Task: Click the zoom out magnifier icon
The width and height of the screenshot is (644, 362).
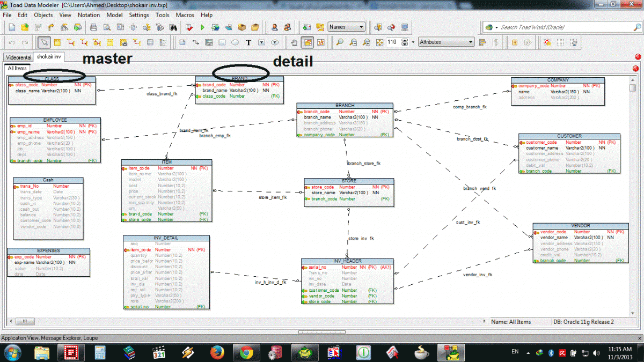Action: [353, 42]
